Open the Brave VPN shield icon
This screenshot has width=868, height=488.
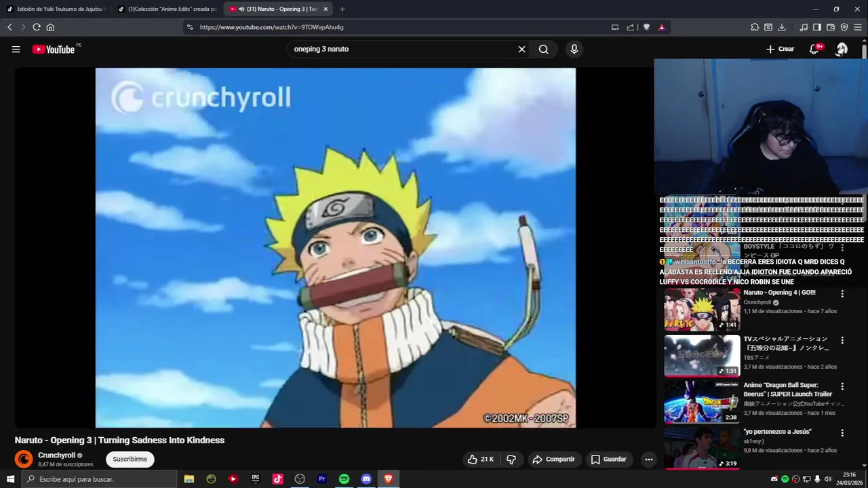(x=844, y=27)
